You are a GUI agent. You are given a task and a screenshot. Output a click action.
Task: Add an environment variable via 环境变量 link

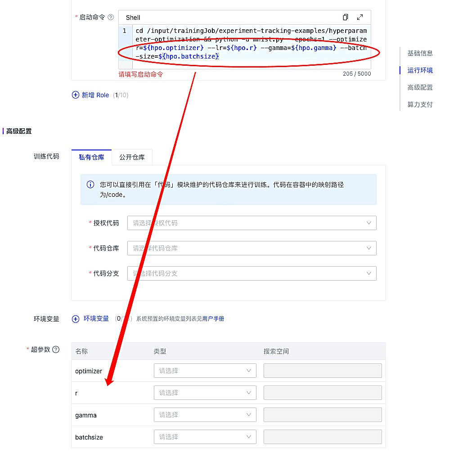(x=96, y=318)
